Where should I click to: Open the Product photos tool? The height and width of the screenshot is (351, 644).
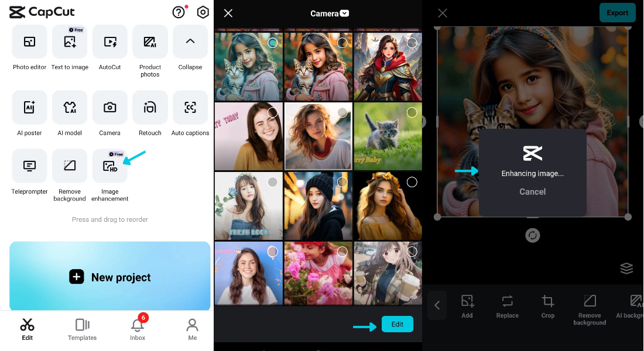pyautogui.click(x=150, y=42)
